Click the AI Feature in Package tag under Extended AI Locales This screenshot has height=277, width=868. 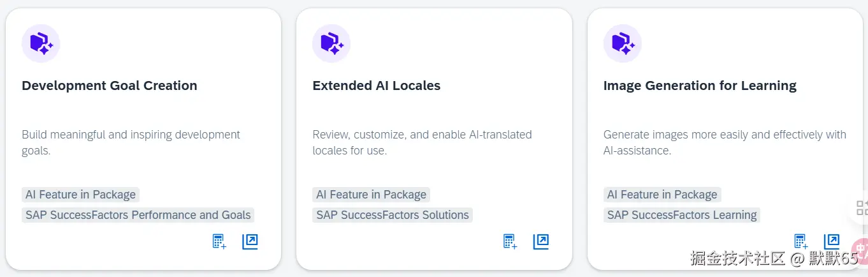[371, 195]
